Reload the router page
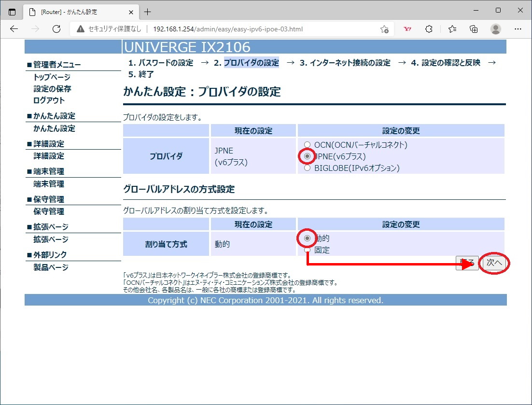 56,29
